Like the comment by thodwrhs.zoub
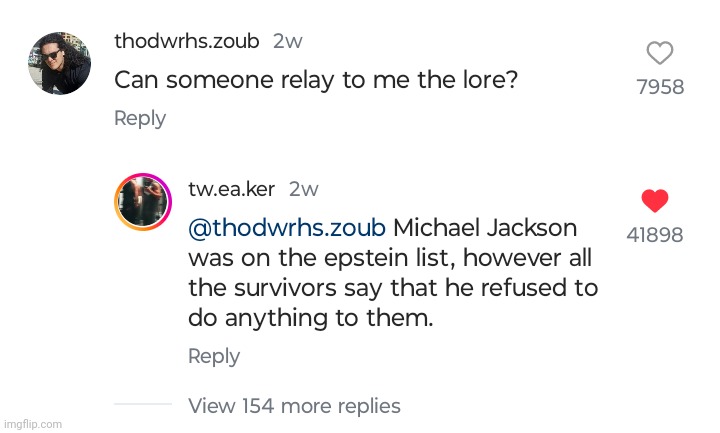 coord(660,53)
